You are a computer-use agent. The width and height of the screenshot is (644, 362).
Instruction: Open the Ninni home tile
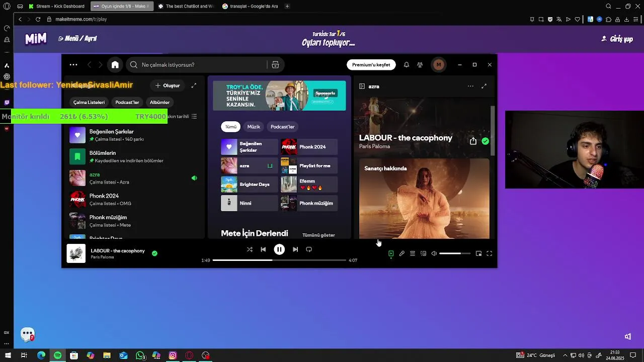point(249,203)
